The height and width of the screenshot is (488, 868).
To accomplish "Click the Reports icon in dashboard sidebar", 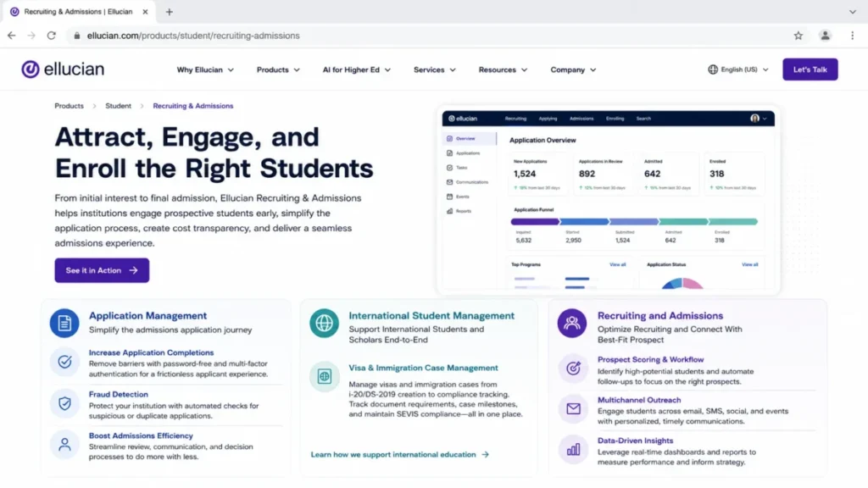I will [449, 211].
